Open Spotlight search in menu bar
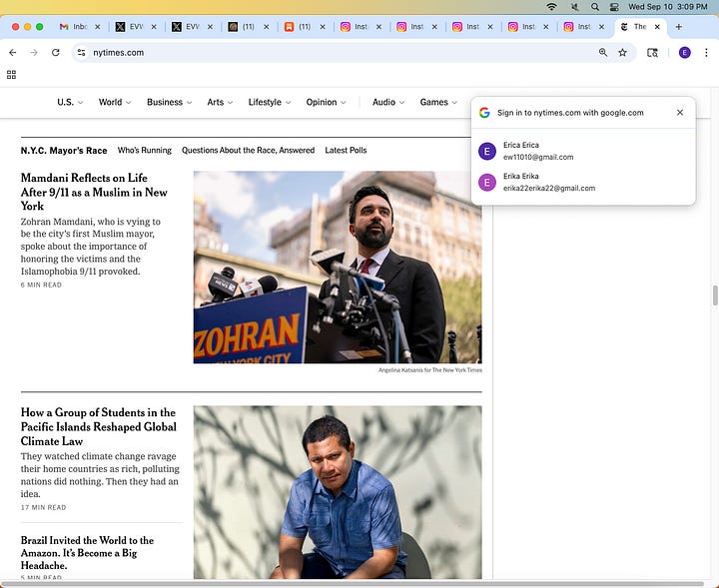719x588 pixels. click(x=595, y=7)
